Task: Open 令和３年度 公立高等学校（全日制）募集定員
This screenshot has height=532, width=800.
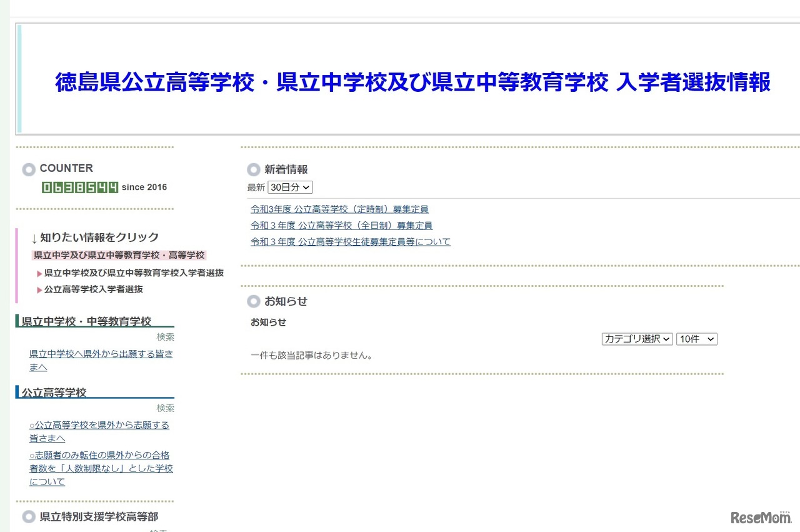Action: coord(343,225)
